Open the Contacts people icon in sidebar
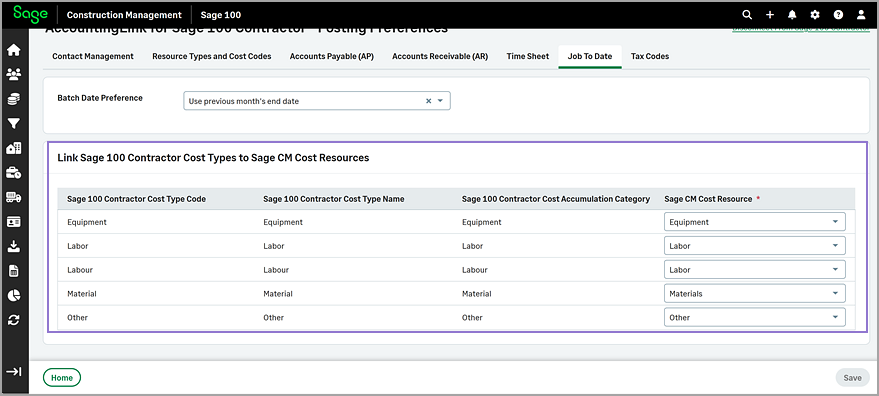Viewport: 879px width, 396px height. pyautogui.click(x=13, y=74)
